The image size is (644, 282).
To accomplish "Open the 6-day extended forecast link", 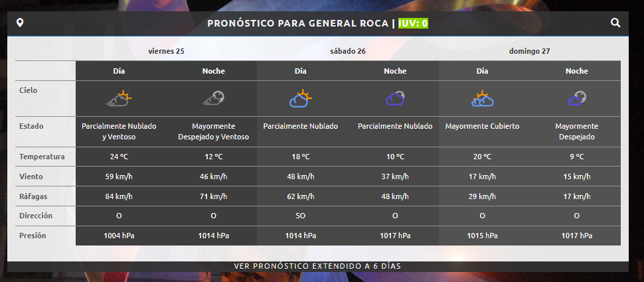I will point(317,266).
